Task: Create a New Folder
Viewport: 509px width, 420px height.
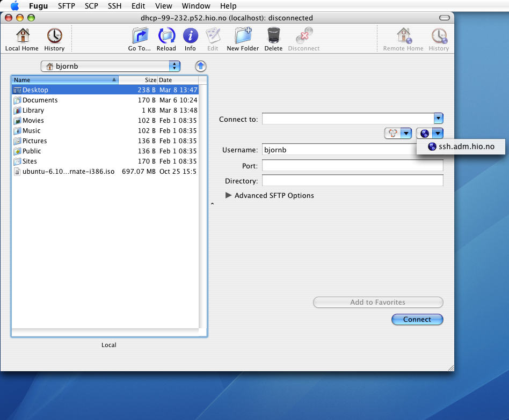Action: point(243,35)
